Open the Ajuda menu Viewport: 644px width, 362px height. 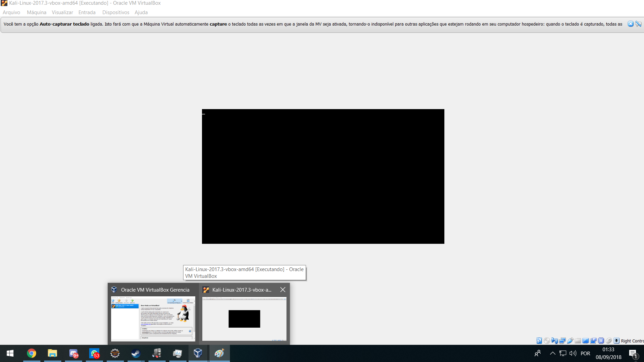(x=141, y=12)
